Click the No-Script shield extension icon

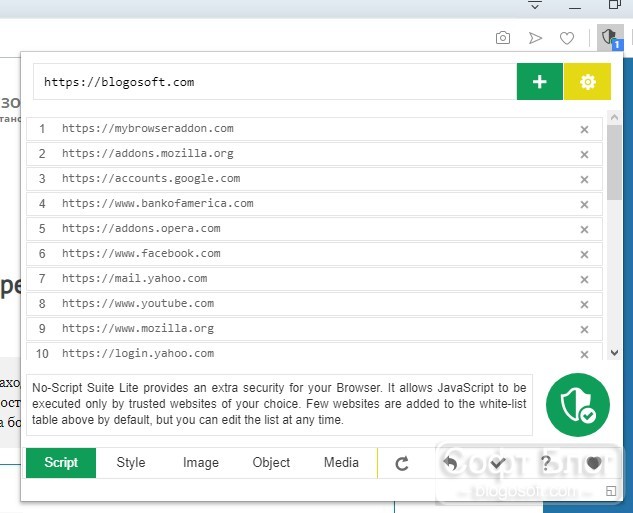click(x=610, y=38)
